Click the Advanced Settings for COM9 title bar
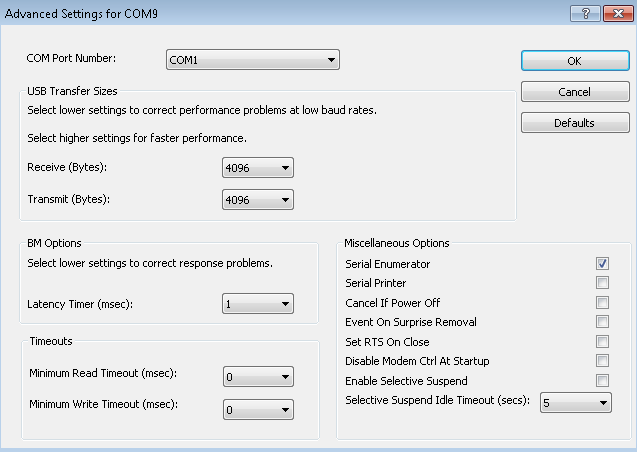This screenshot has width=637, height=452. (x=284, y=13)
